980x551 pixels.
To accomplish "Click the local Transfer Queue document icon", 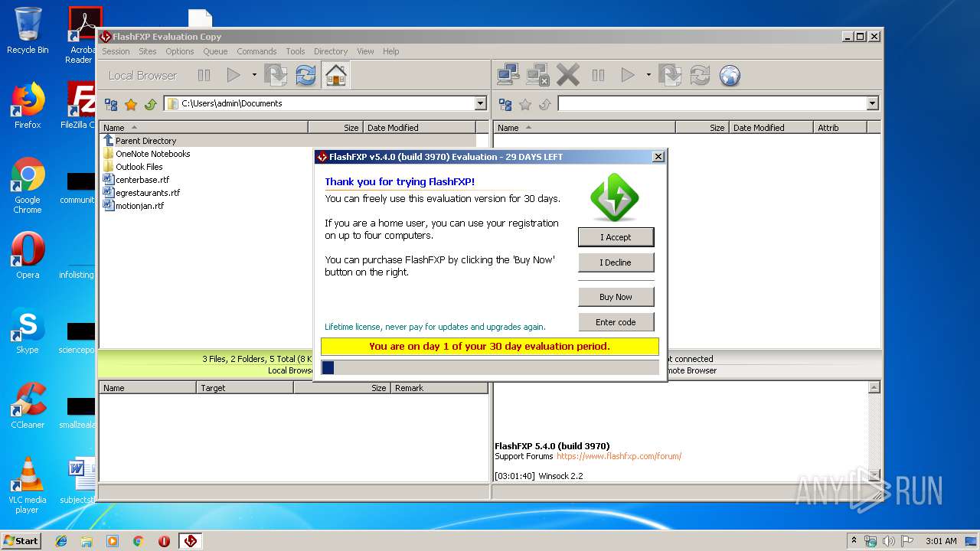I will [276, 75].
